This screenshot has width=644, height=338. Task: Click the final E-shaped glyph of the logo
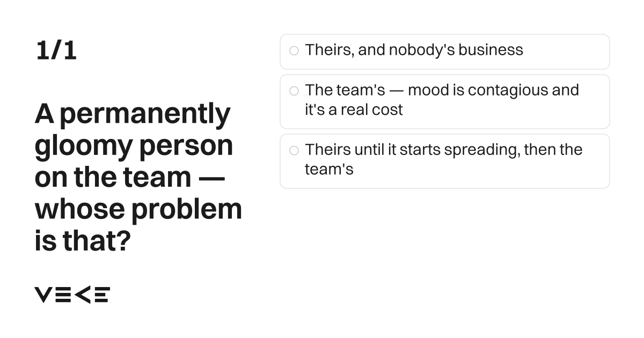[x=102, y=295]
